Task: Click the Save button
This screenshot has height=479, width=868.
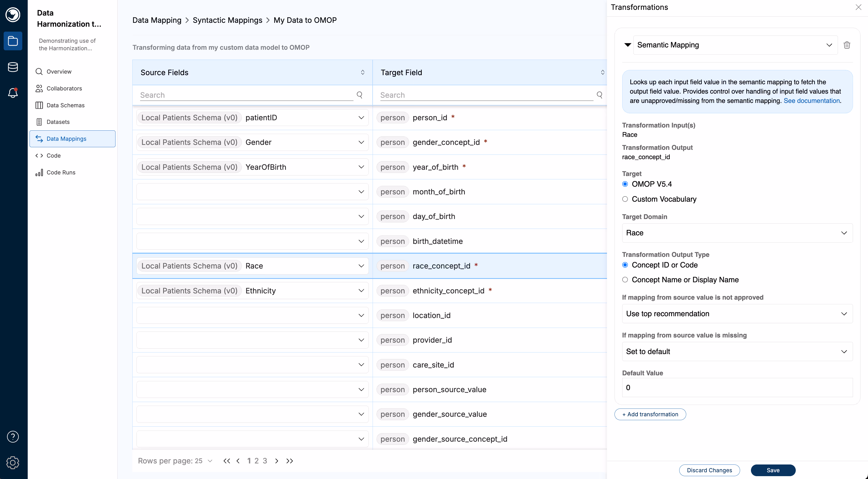Action: tap(773, 470)
